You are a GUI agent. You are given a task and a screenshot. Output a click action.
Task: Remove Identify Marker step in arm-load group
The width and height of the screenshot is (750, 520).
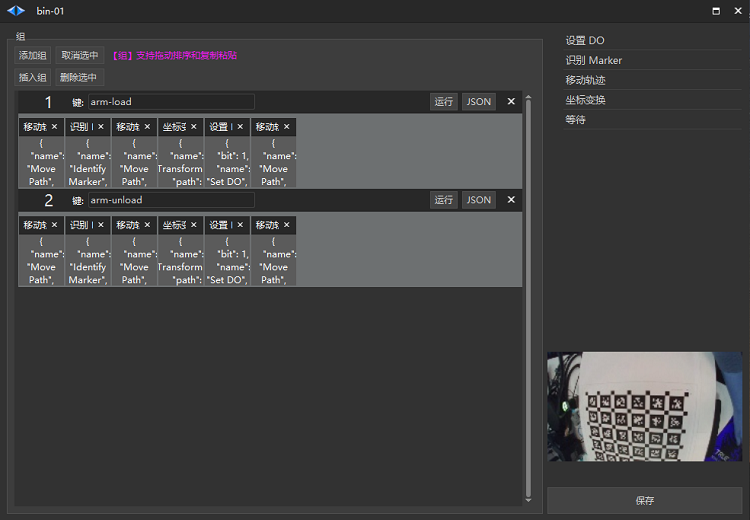(x=101, y=127)
